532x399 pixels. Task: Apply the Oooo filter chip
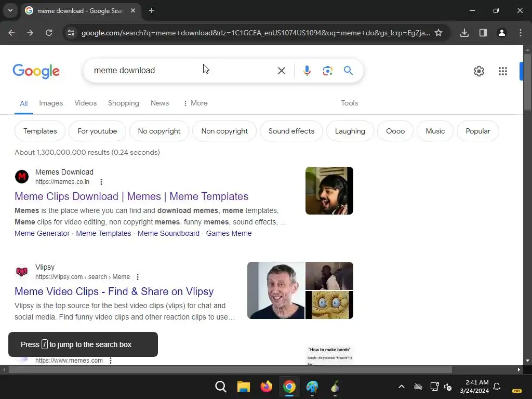click(x=395, y=131)
